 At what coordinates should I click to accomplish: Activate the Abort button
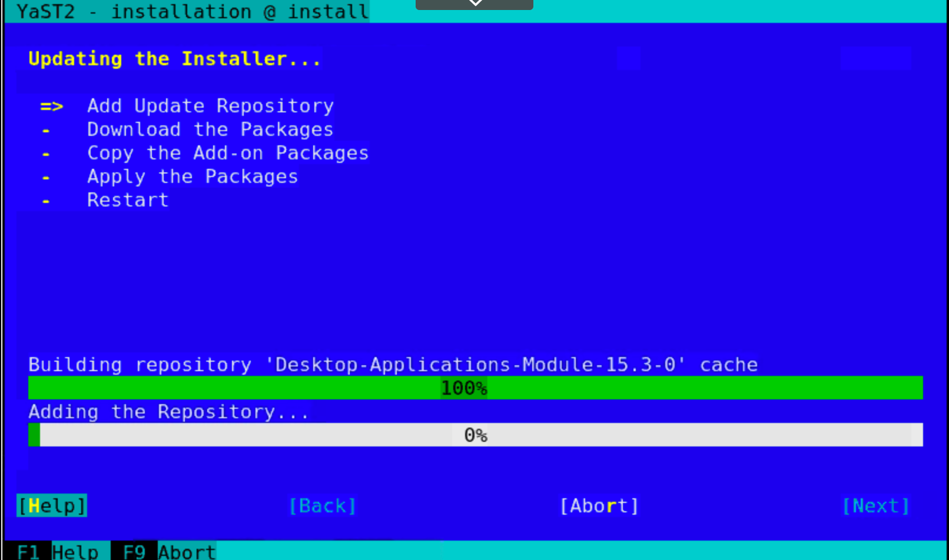[x=599, y=505]
